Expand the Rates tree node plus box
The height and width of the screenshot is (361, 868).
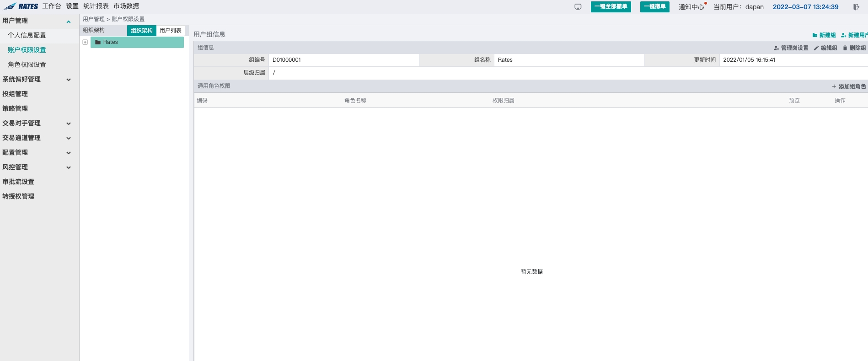85,42
